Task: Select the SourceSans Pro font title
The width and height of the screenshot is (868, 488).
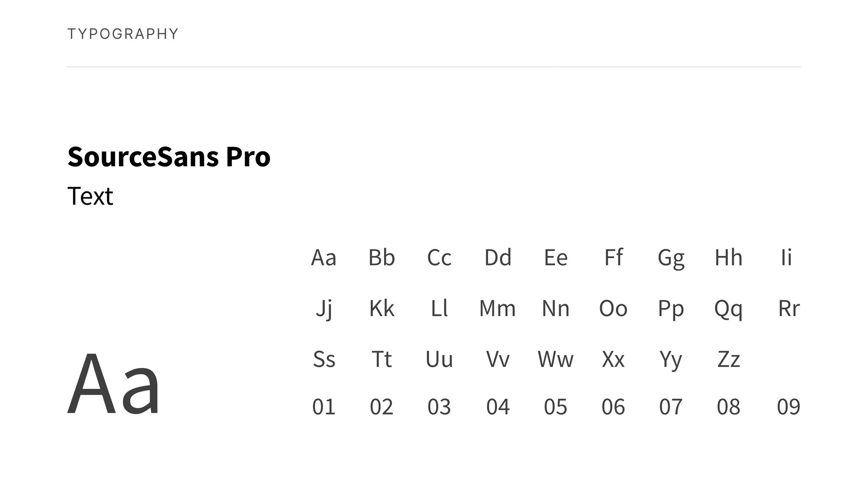Action: point(169,157)
